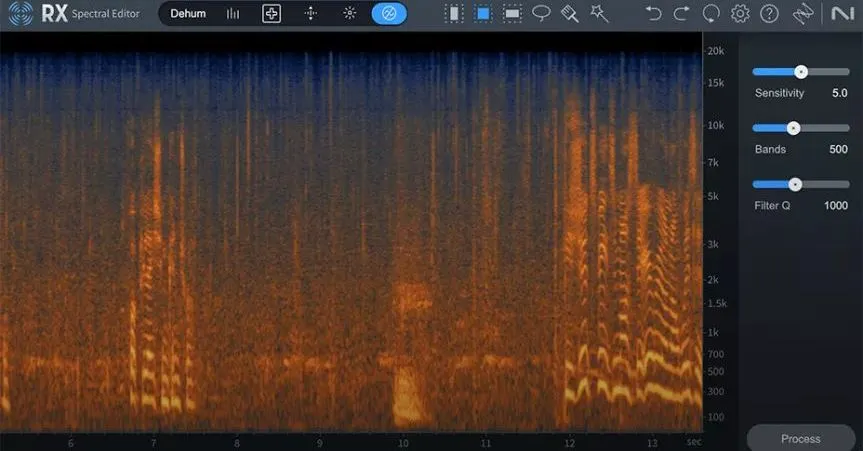Click the Sensitivity value 5.0
Image resolution: width=863 pixels, height=451 pixels.
(839, 93)
